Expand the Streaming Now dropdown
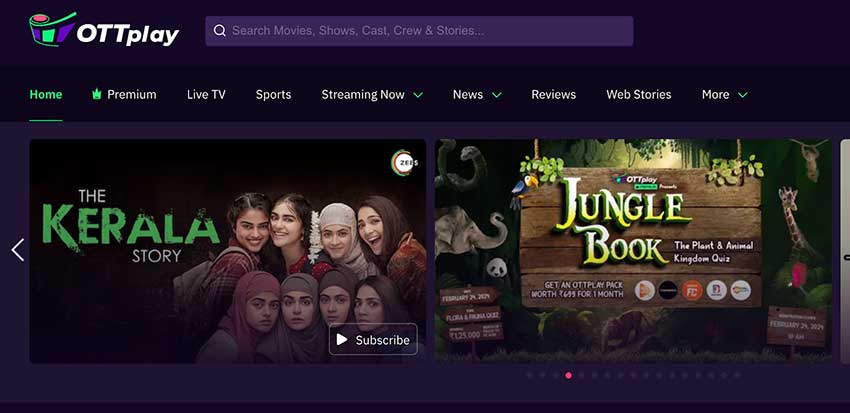 point(418,95)
